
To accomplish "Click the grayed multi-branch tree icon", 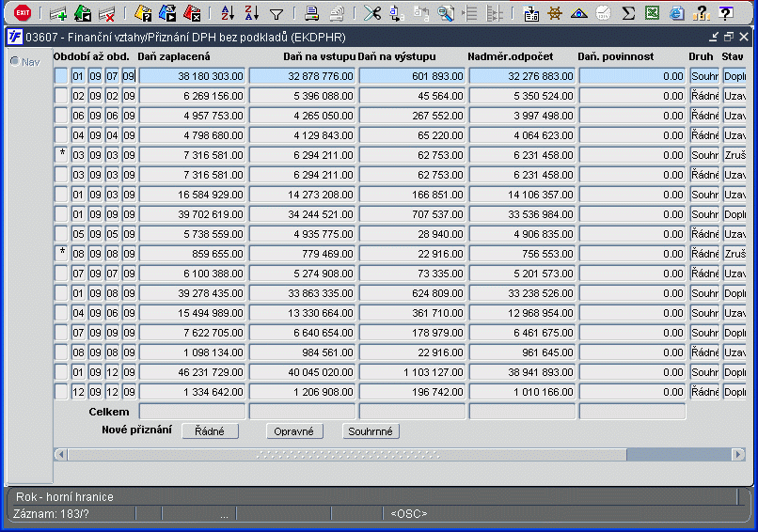I will pos(494,13).
